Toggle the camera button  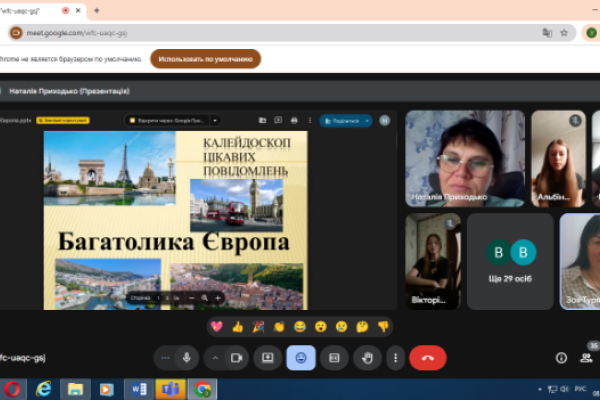pyautogui.click(x=237, y=357)
